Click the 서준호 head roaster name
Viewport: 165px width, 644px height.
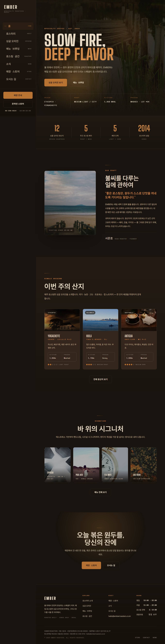[x=109, y=238]
